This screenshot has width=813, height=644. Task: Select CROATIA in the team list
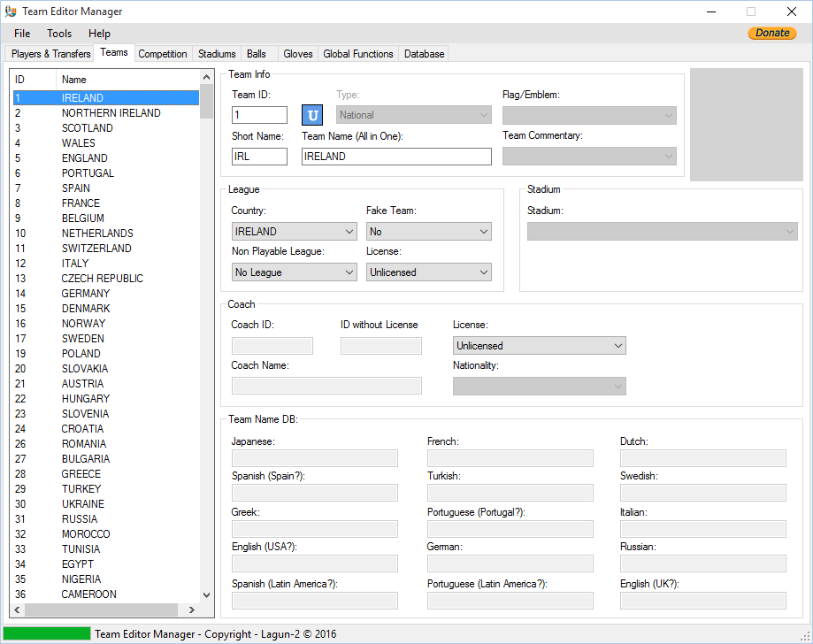pyautogui.click(x=106, y=429)
